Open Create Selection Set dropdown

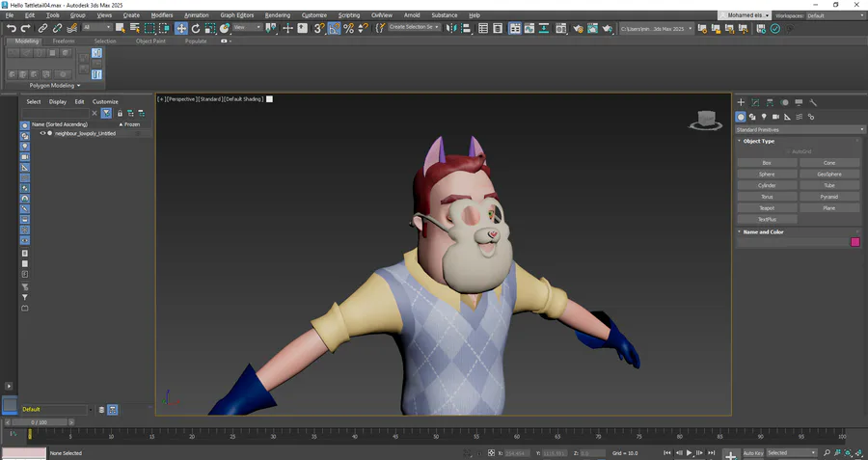point(414,27)
